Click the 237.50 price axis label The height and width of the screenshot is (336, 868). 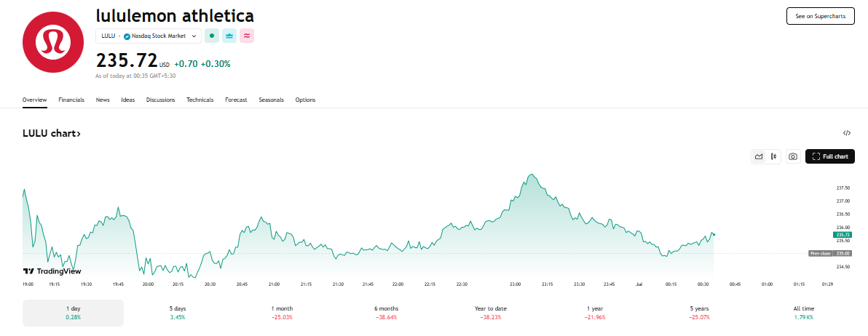point(843,188)
